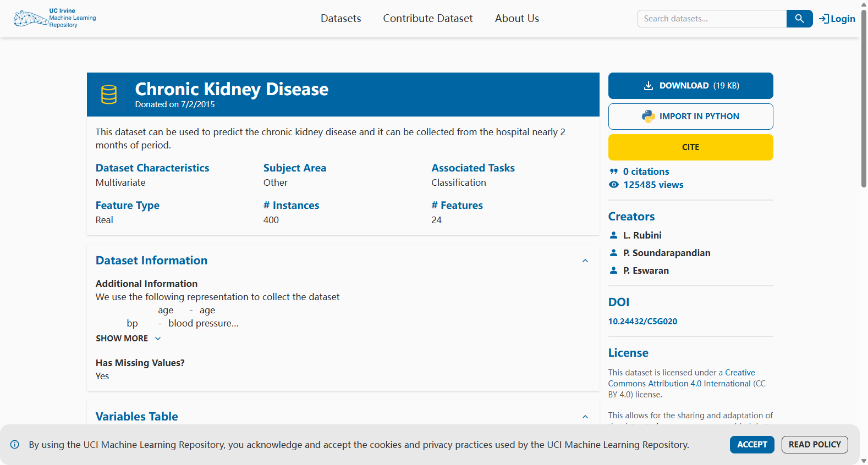868x465 pixels.
Task: Click the Chronic Kidney Disease title
Action: pyautogui.click(x=232, y=89)
